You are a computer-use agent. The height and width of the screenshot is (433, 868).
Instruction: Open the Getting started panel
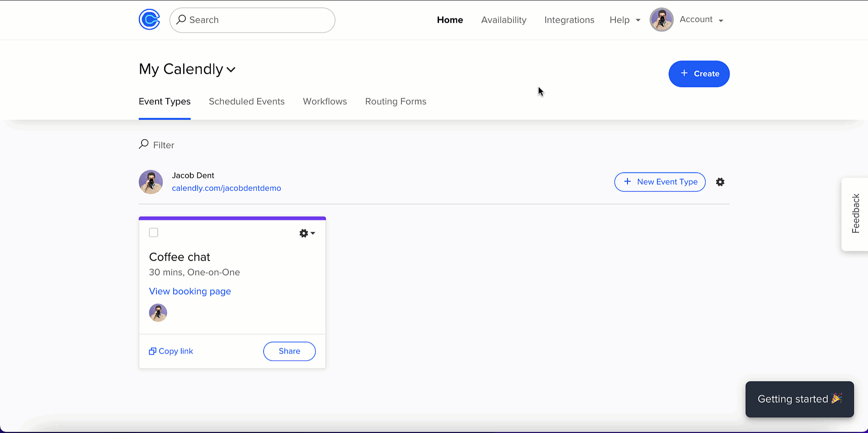[x=799, y=399]
